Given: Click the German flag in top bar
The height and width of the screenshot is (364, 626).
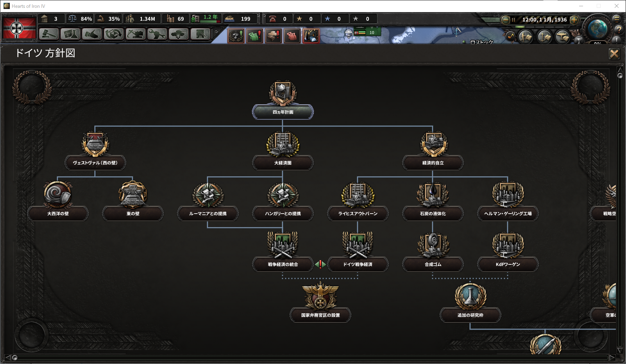Looking at the screenshot, I should [x=19, y=27].
